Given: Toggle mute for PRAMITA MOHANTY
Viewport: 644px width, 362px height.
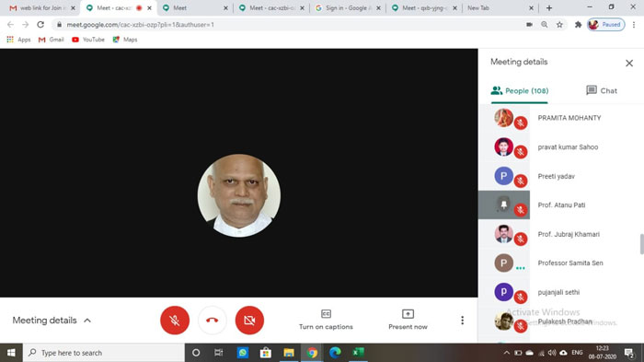Looking at the screenshot, I should [x=521, y=123].
